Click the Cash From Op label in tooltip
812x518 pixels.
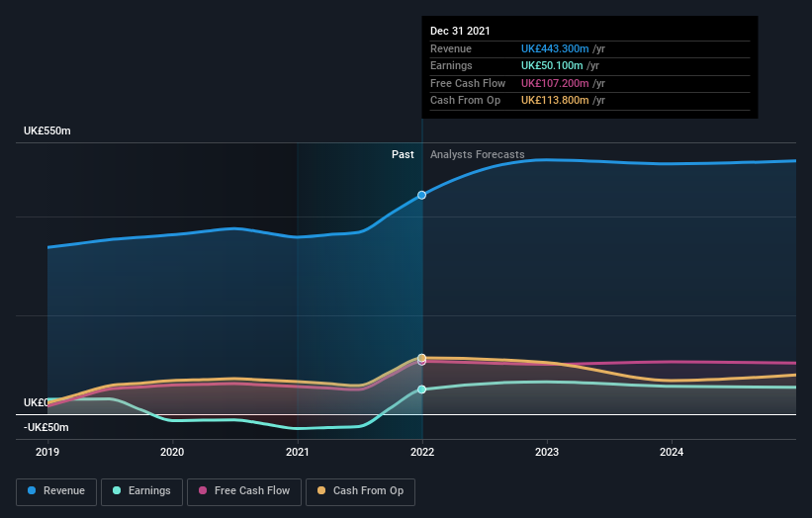(x=465, y=101)
